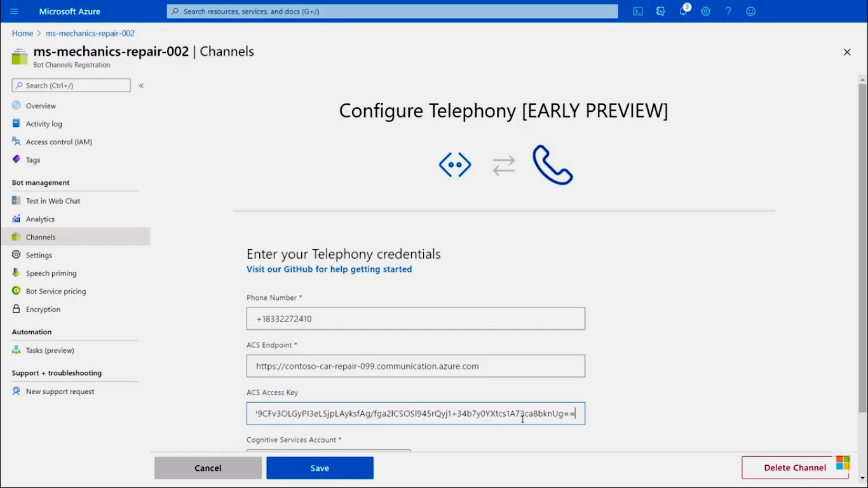
Task: Click the Speech priming icon
Action: click(x=17, y=273)
